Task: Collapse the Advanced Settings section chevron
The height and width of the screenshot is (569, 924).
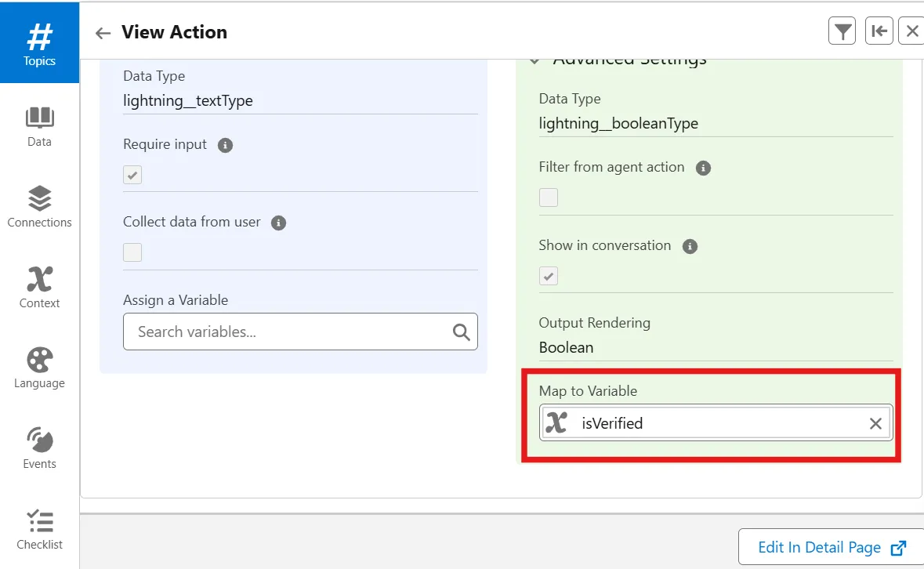Action: pyautogui.click(x=534, y=60)
